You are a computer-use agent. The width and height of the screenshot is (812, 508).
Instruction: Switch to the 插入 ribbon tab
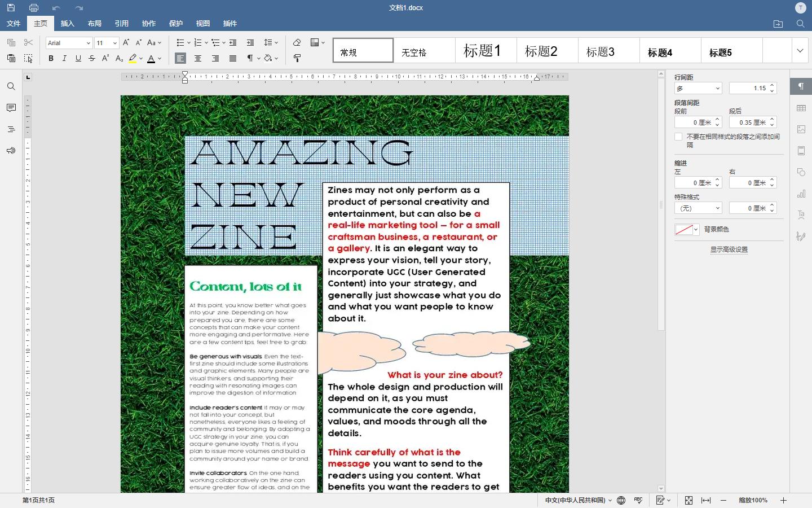(67, 23)
